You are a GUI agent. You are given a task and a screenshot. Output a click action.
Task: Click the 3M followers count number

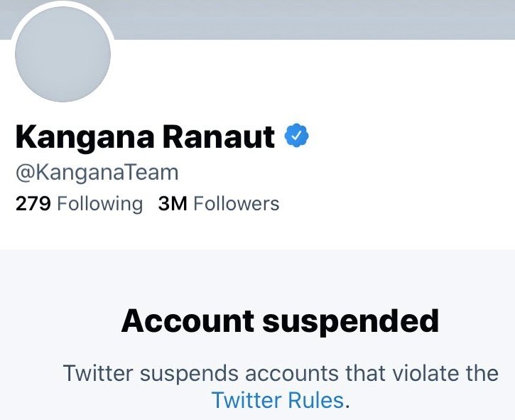click(x=173, y=203)
